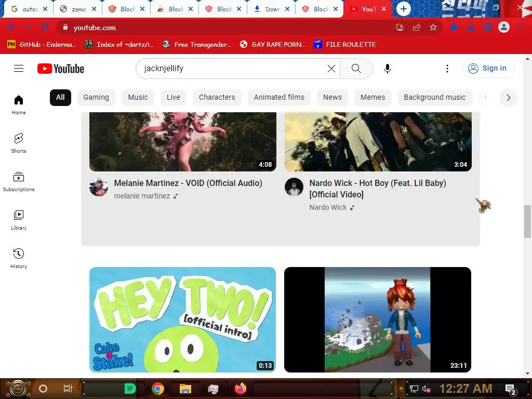This screenshot has width=532, height=399.
Task: Select the Background music filter chip
Action: [435, 97]
